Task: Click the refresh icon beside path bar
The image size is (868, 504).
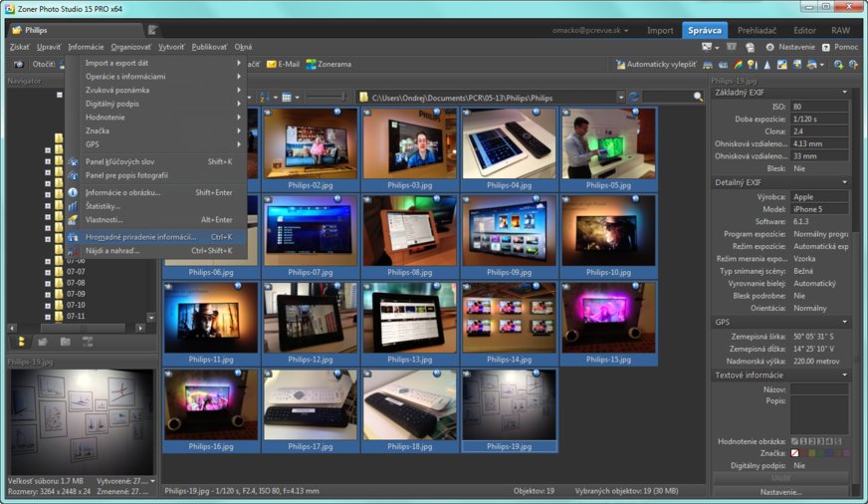Action: [x=634, y=97]
